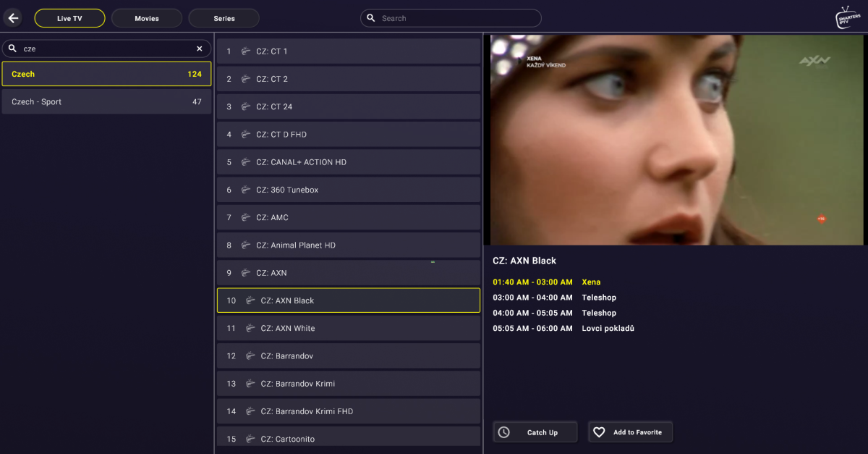Click channel logo icon beside CZ: AMC
This screenshot has height=454, width=868.
point(245,217)
